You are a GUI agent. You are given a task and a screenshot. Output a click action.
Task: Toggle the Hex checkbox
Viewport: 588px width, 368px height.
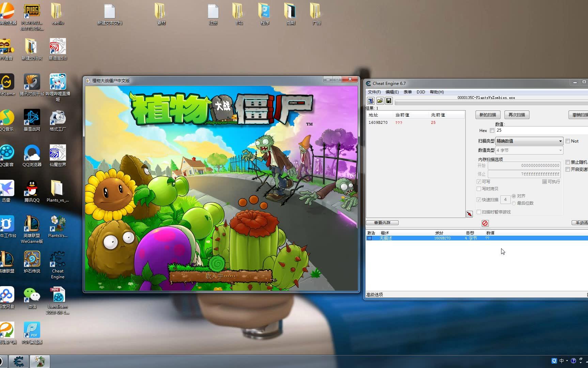pyautogui.click(x=492, y=130)
